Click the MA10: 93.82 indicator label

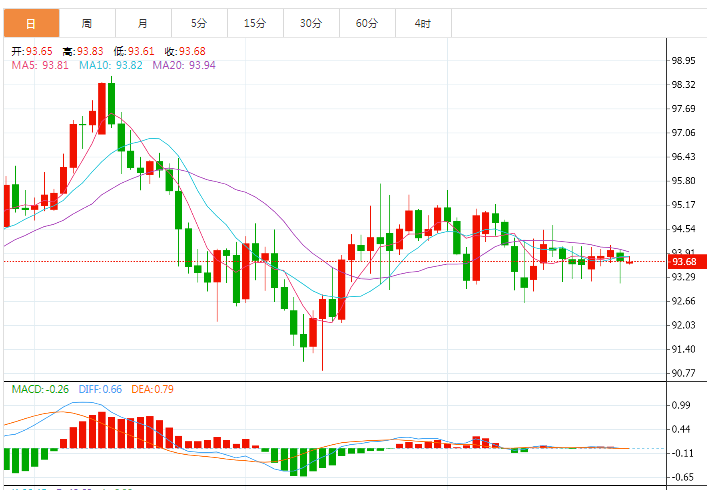[111, 65]
